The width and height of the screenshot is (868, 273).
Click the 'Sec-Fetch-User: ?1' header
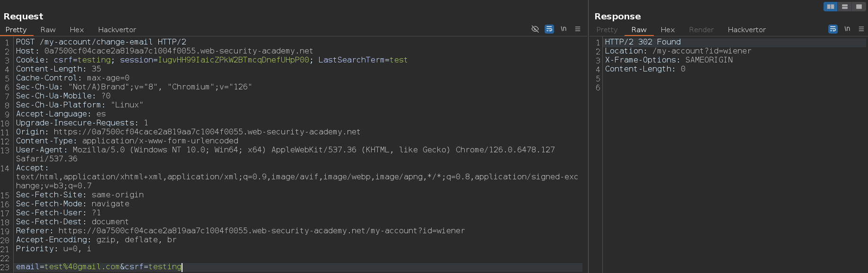(59, 213)
